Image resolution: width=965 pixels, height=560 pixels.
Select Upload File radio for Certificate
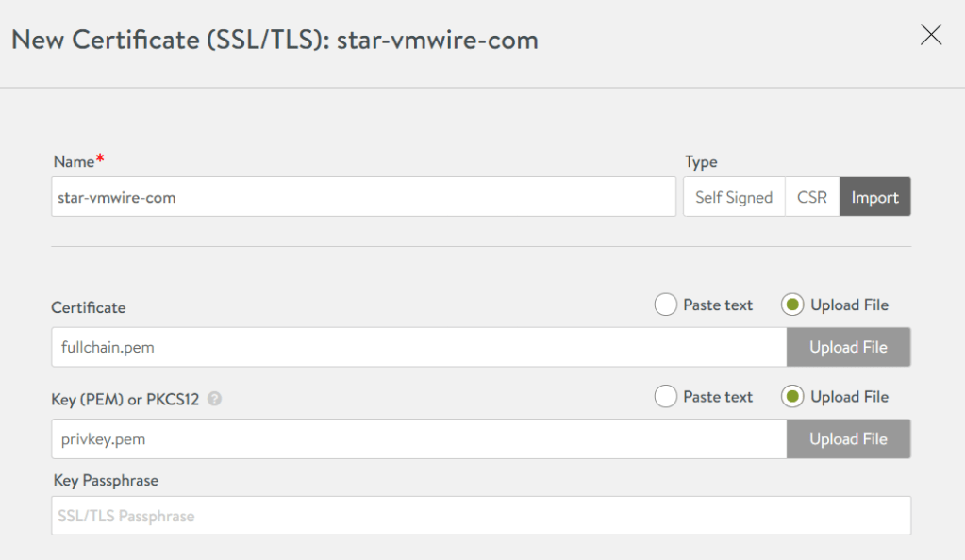tap(792, 305)
